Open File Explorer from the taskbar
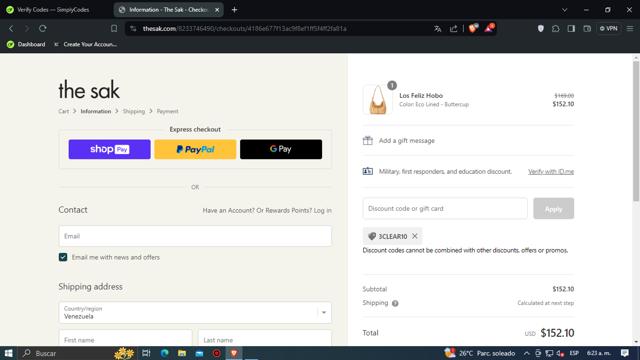Viewport: 640px width, 360px height. tap(182, 353)
